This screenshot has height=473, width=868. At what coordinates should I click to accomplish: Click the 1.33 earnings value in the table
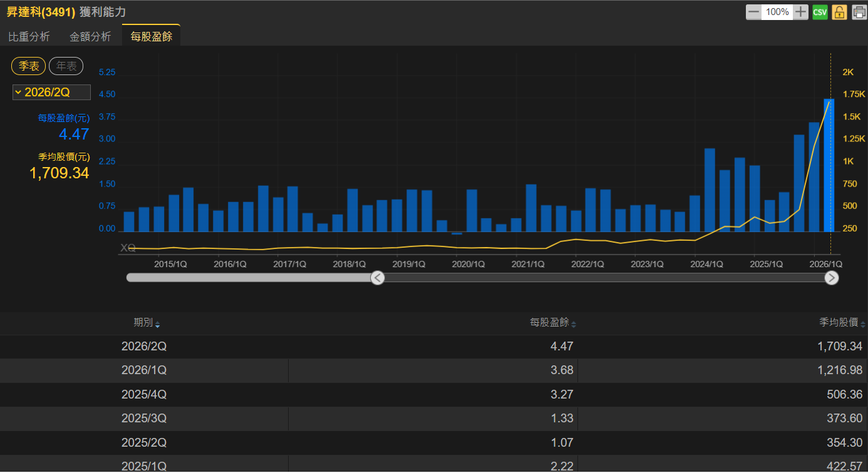tap(562, 419)
